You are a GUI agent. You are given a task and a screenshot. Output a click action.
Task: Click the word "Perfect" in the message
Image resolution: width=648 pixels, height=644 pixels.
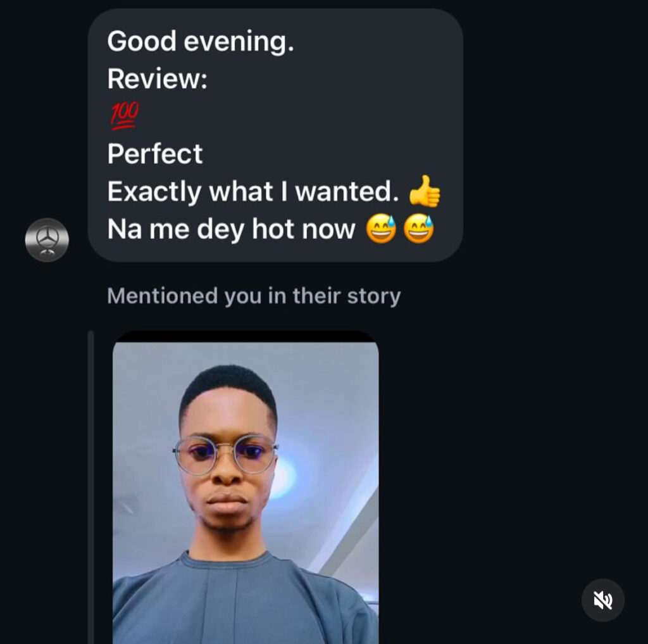click(x=155, y=154)
